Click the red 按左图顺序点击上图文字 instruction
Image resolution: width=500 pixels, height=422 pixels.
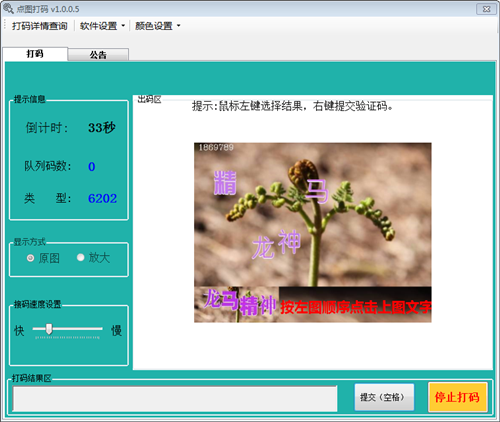[x=355, y=307]
